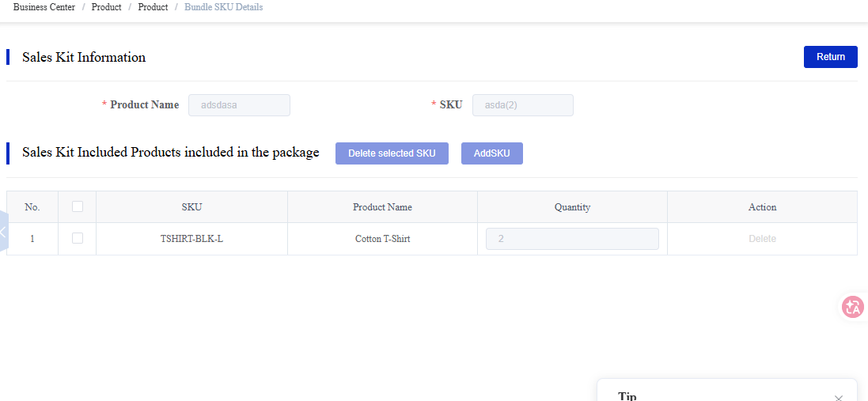Close the Tip popup
Image resolution: width=868 pixels, height=401 pixels.
pos(838,398)
